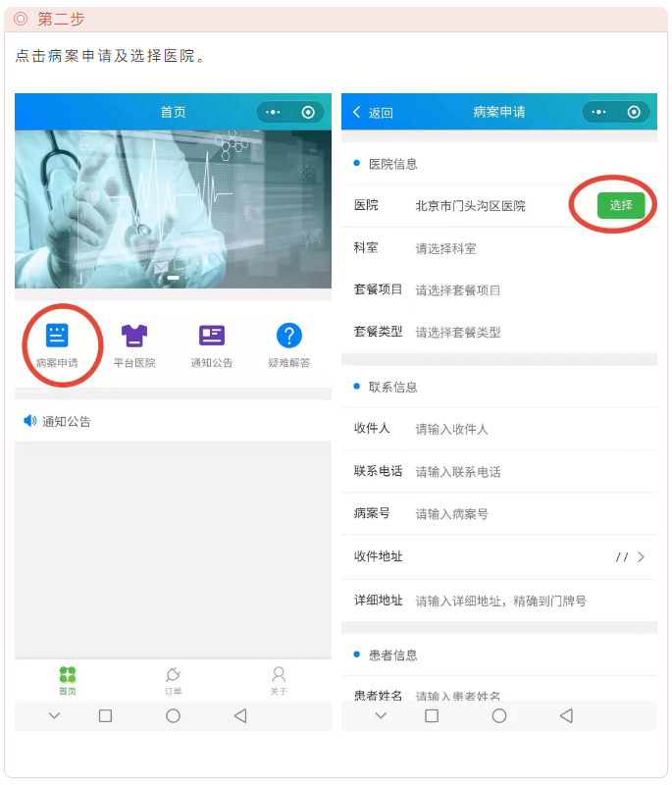The image size is (672, 785).
Task: Open the 请选择科室 department selector
Action: pos(446,248)
